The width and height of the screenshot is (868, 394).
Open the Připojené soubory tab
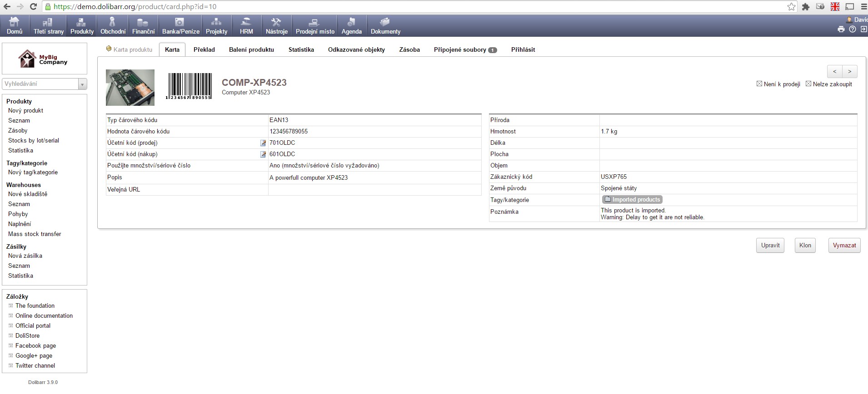pos(464,50)
